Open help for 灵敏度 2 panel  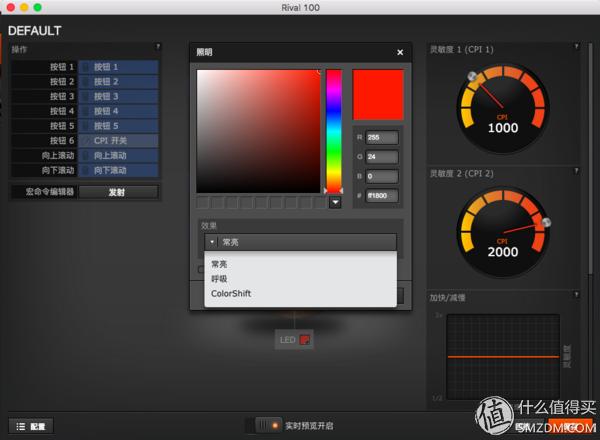(x=576, y=171)
